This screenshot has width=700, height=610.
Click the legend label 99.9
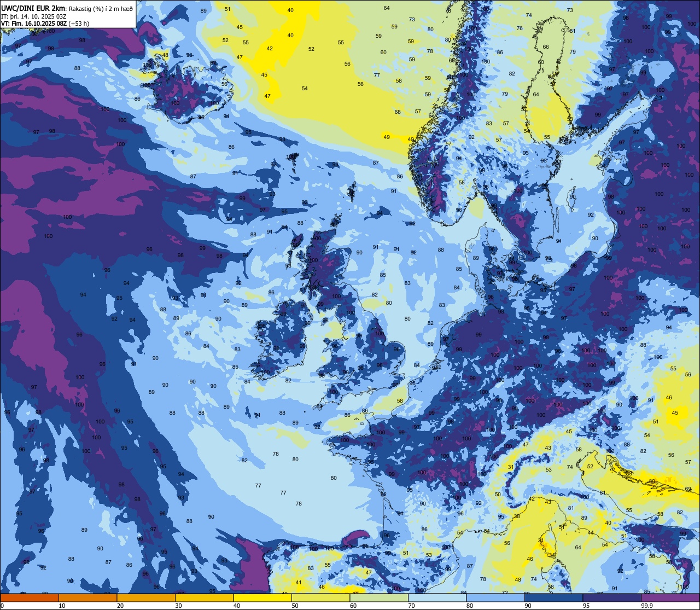(x=647, y=606)
